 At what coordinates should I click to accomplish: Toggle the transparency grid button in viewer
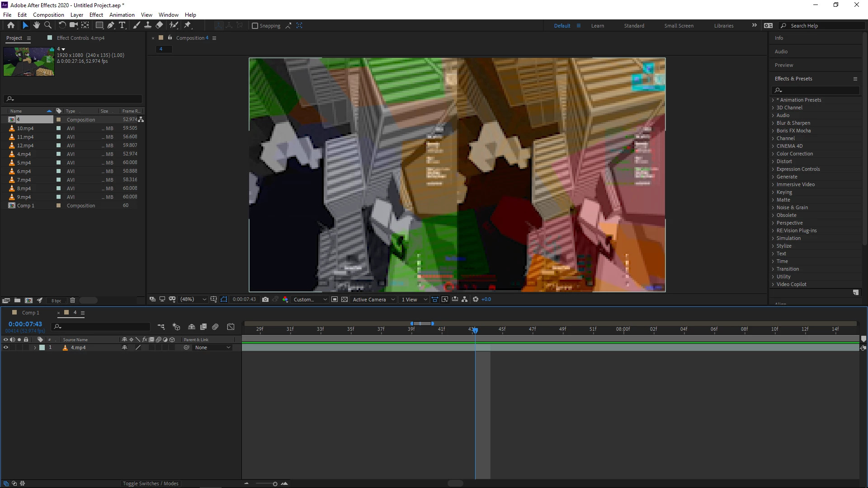(344, 299)
